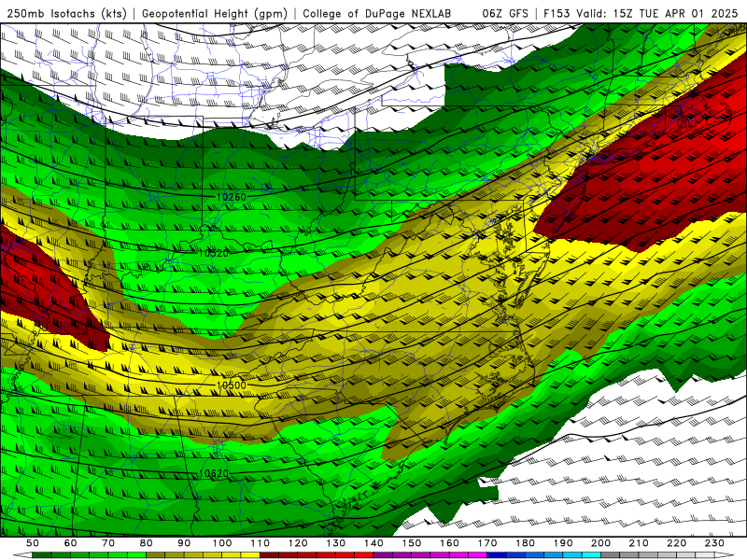Pick the bright yellow swatch left of 110

[250, 555]
